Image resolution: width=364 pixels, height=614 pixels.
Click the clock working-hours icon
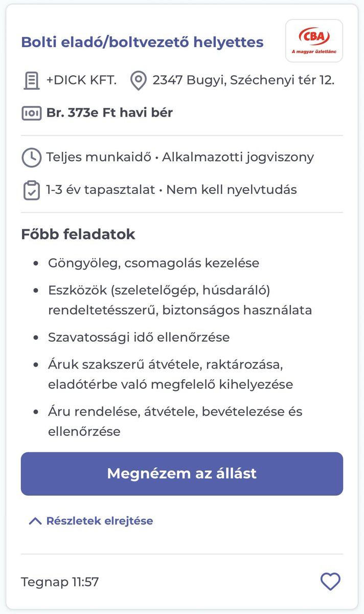point(31,158)
